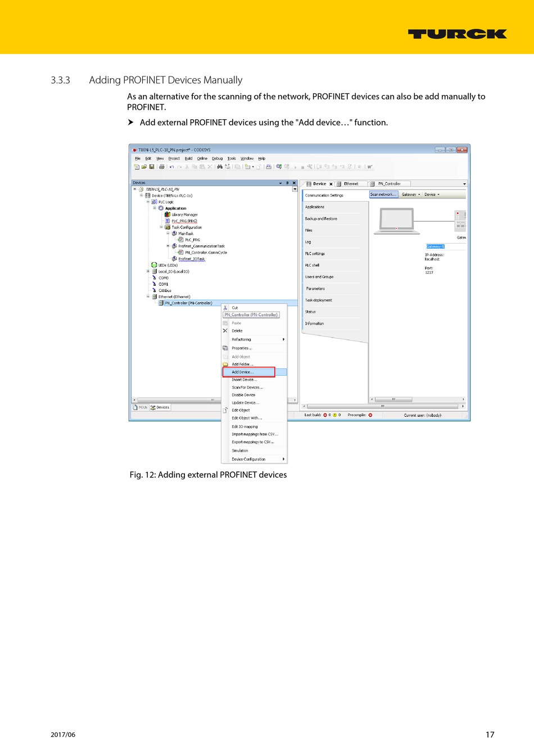This screenshot has height=756, width=534.
Task: Click the icon beside Properties in context menu
Action: 225,348
